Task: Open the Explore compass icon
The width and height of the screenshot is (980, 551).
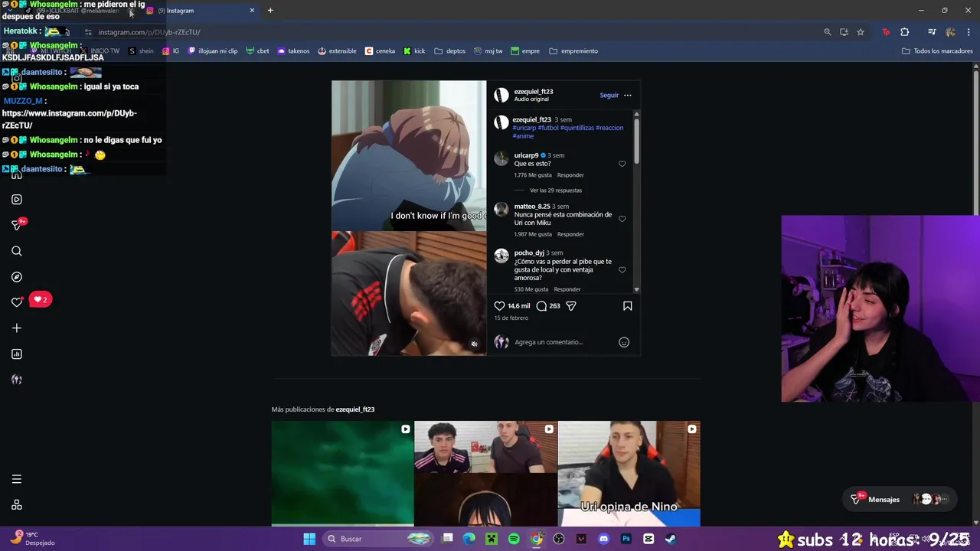Action: coord(17,277)
